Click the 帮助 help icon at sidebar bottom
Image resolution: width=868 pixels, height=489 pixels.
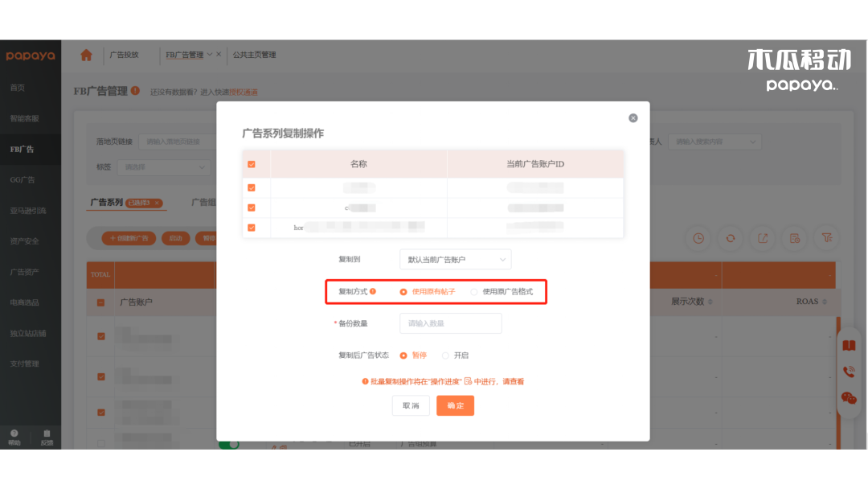pyautogui.click(x=16, y=435)
